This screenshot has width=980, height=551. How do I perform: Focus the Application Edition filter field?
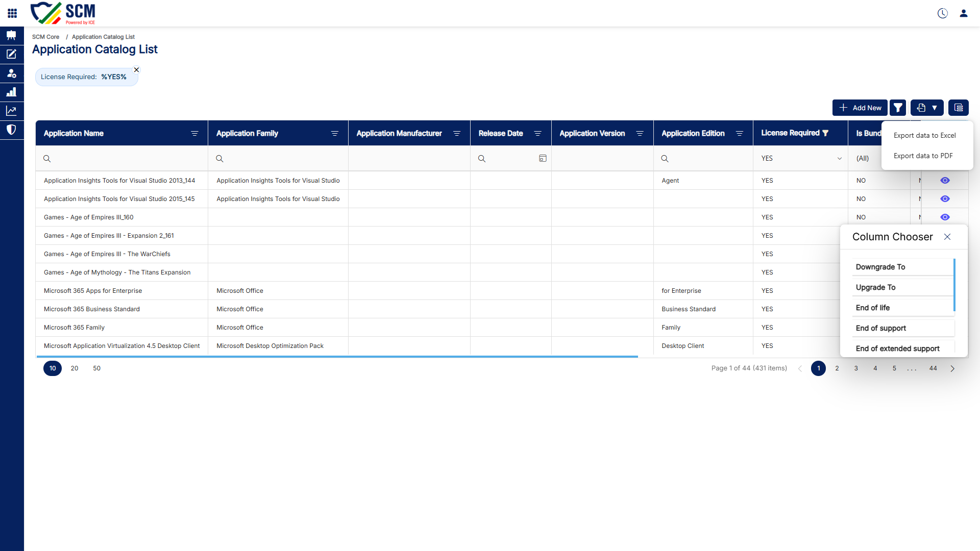[x=703, y=159]
